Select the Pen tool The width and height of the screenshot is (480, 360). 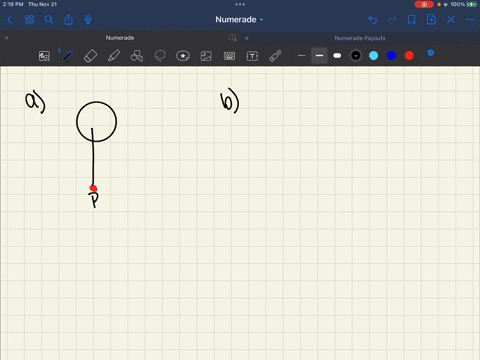[67, 56]
